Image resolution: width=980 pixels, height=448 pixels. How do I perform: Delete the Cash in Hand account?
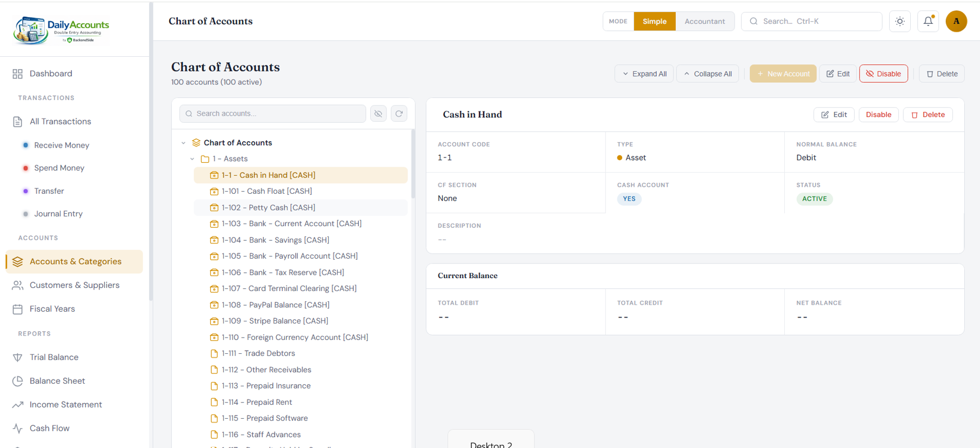point(928,115)
